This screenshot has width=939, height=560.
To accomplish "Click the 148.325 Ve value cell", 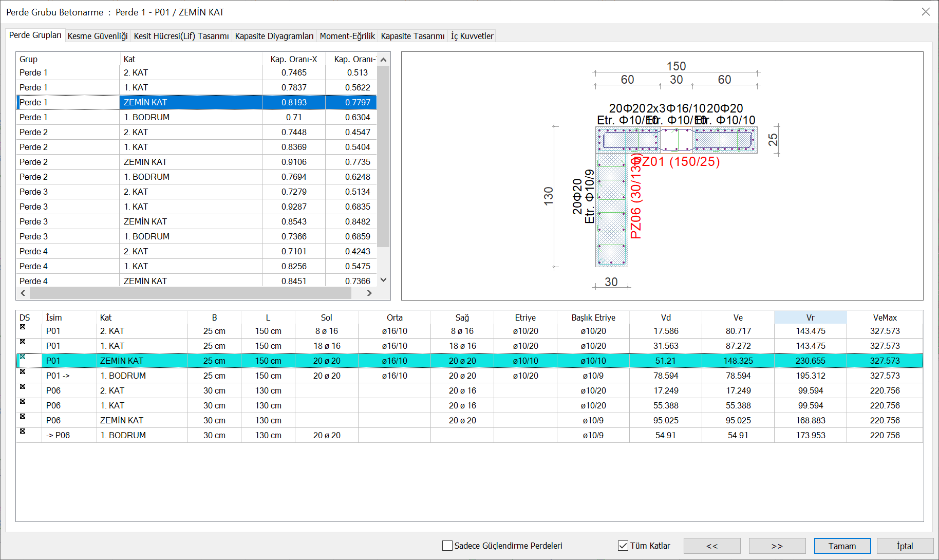I will pyautogui.click(x=738, y=361).
